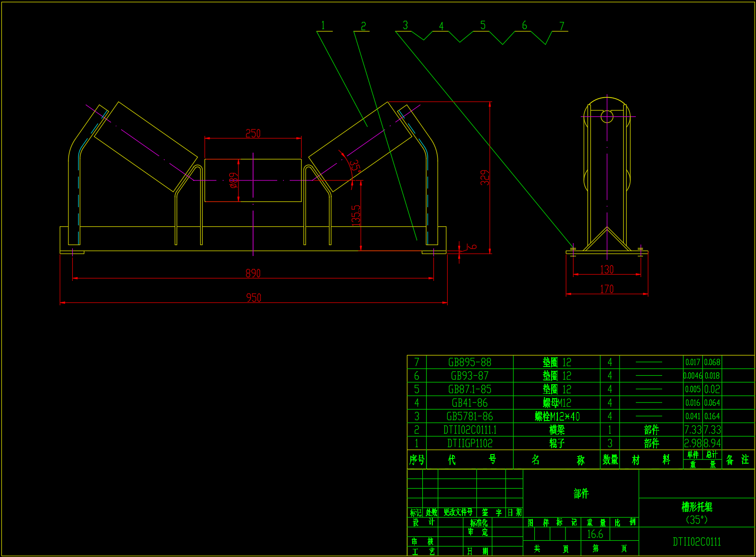
Task: Select the DTII02C0111 drawing number in title block
Action: click(x=697, y=542)
